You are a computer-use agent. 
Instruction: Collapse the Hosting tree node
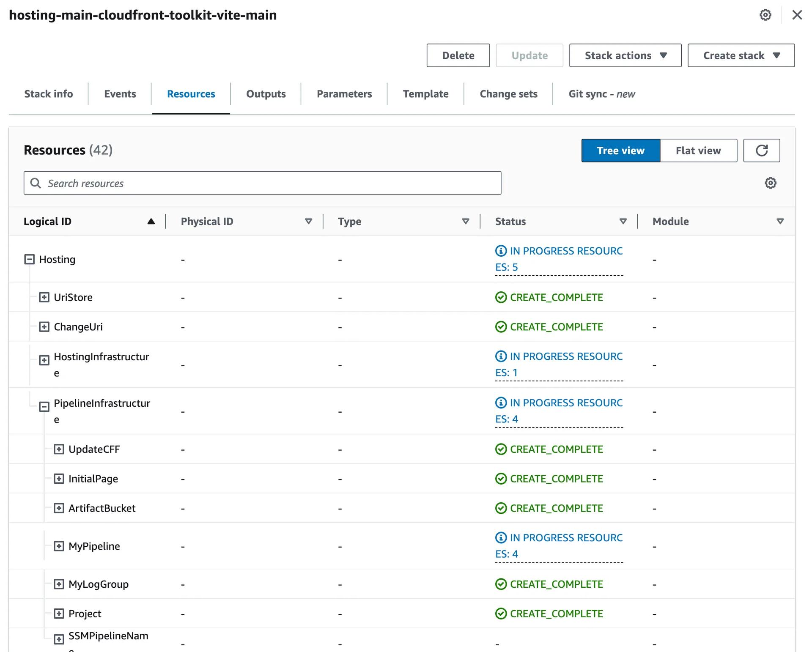coord(29,259)
